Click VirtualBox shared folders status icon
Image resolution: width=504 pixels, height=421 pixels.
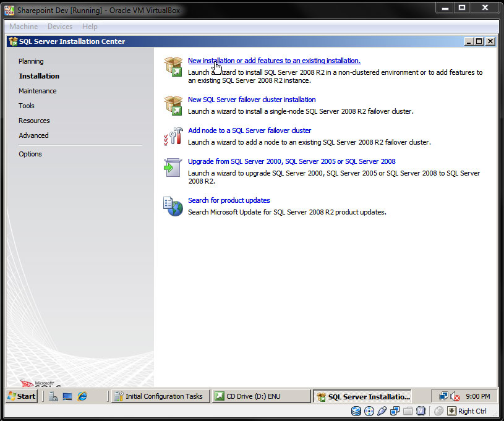pyautogui.click(x=408, y=411)
